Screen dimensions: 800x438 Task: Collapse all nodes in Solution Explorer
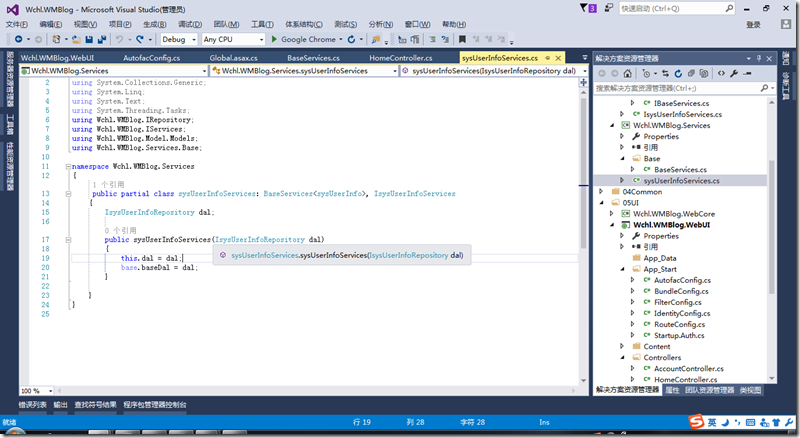691,74
